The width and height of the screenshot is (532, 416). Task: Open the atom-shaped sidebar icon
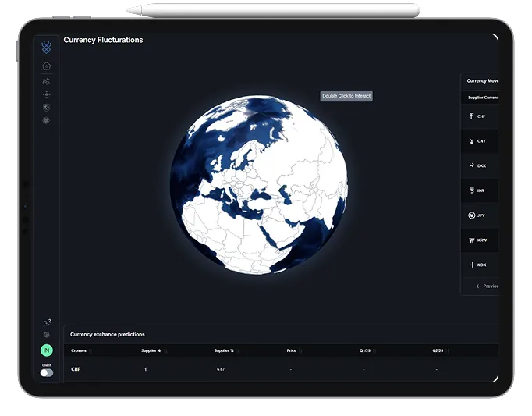click(x=46, y=120)
